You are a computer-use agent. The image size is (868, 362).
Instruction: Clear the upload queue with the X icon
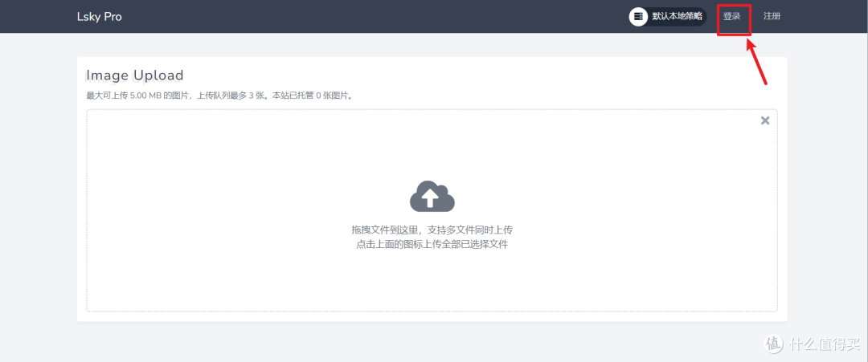[x=765, y=120]
